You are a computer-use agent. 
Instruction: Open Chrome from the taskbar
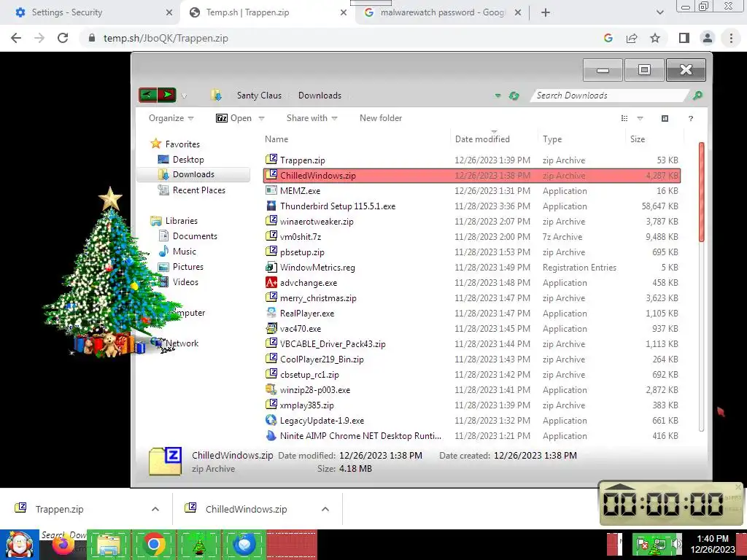tap(153, 545)
